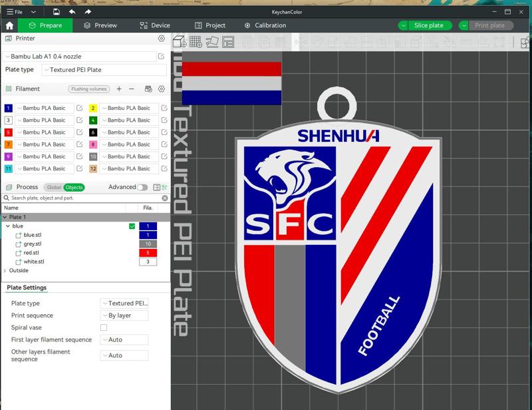Redo action with forward arrow

pyautogui.click(x=88, y=12)
